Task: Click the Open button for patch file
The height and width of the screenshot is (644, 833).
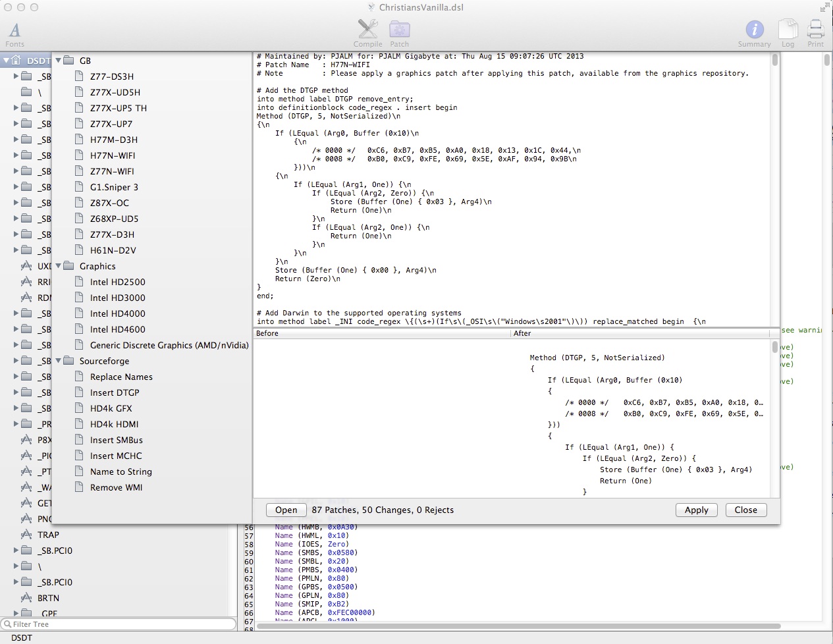Action: (286, 510)
